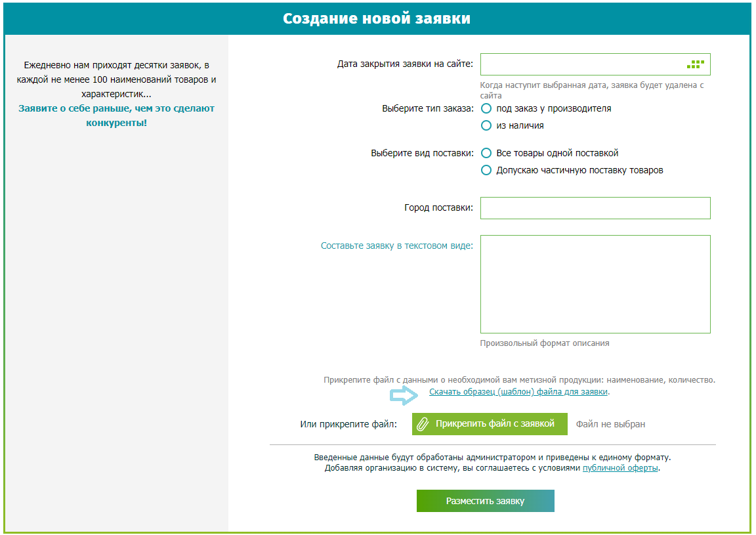Viewport: 756px width, 535px height.
Task: Click 'Прикрепить файл с заявкой' button
Action: coord(490,424)
